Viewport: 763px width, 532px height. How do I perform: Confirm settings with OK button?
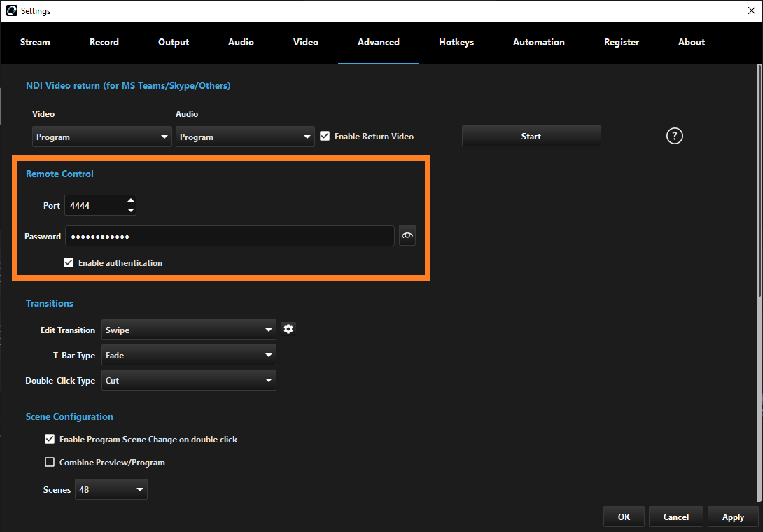pos(624,517)
